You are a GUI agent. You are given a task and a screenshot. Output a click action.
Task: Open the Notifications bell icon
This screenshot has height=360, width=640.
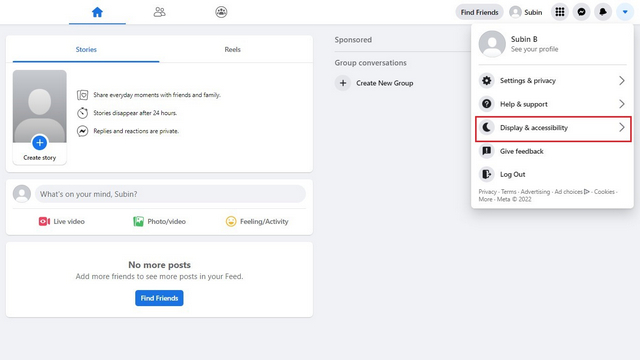coord(603,12)
